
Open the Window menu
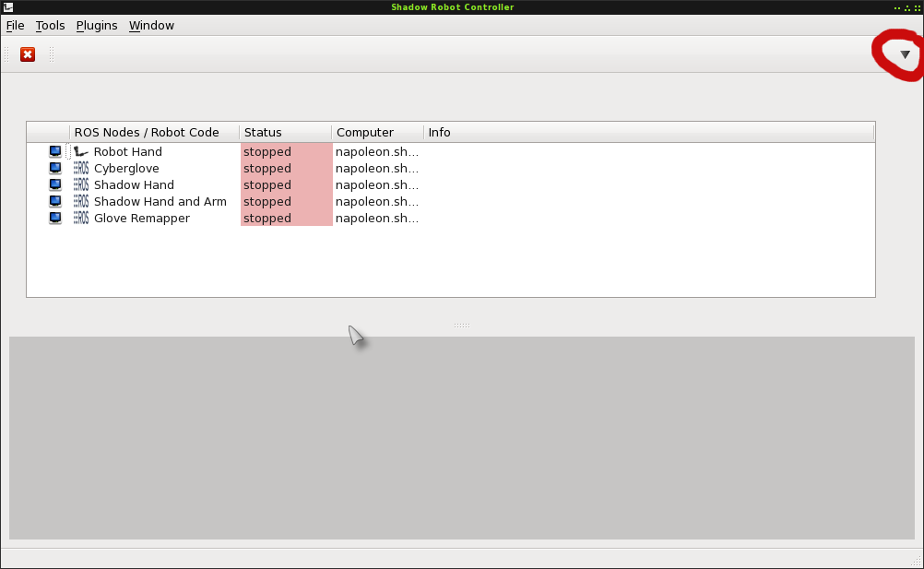tap(151, 25)
